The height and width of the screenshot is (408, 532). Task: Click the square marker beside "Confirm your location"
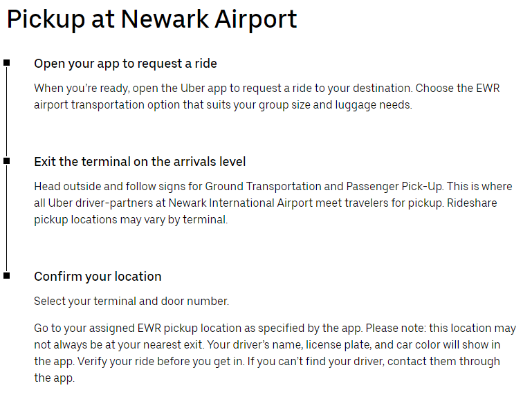click(x=7, y=276)
